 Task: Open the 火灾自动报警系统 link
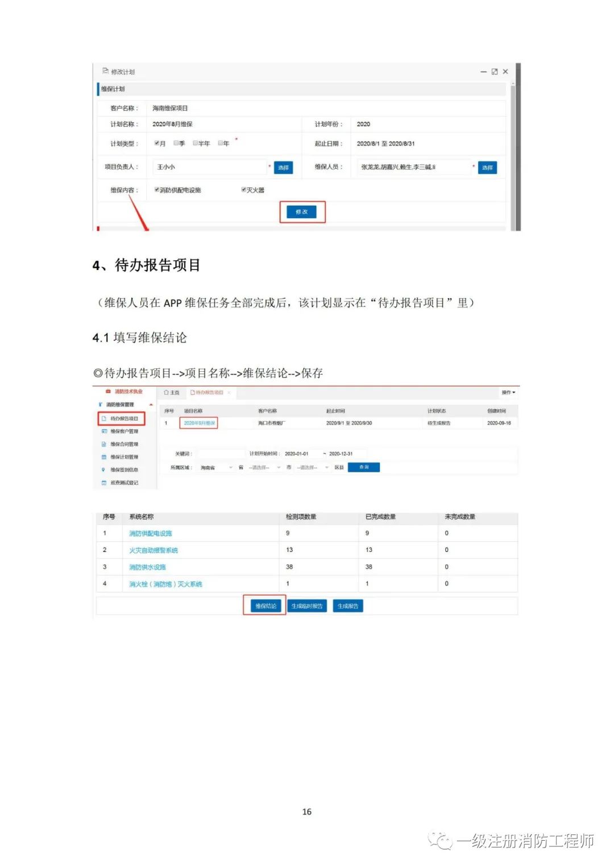(x=153, y=550)
